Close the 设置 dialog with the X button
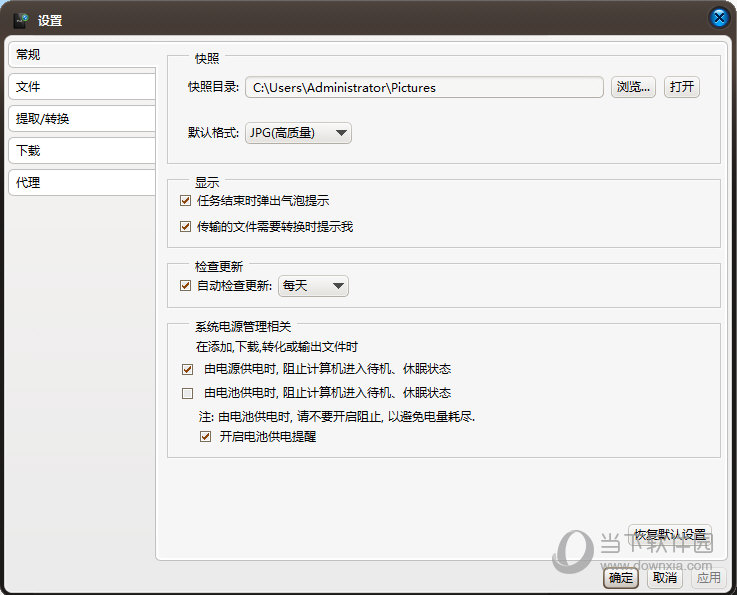This screenshot has width=737, height=595. [x=719, y=18]
